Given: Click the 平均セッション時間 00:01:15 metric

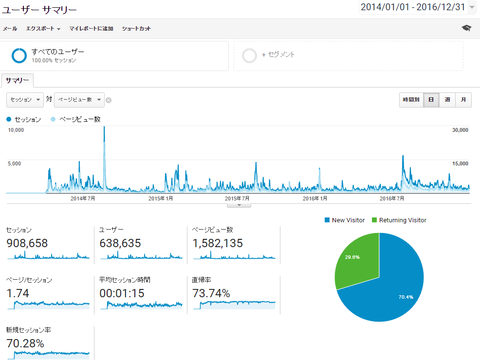Looking at the screenshot, I should [141, 295].
